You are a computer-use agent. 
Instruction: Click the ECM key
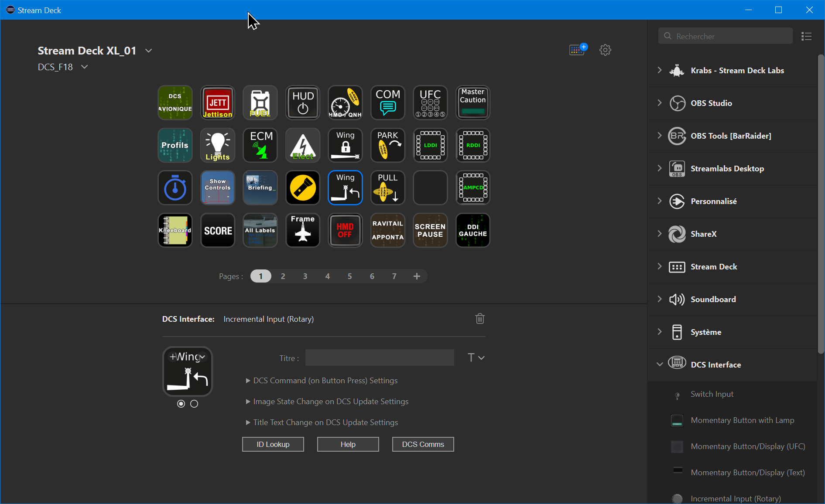point(260,145)
